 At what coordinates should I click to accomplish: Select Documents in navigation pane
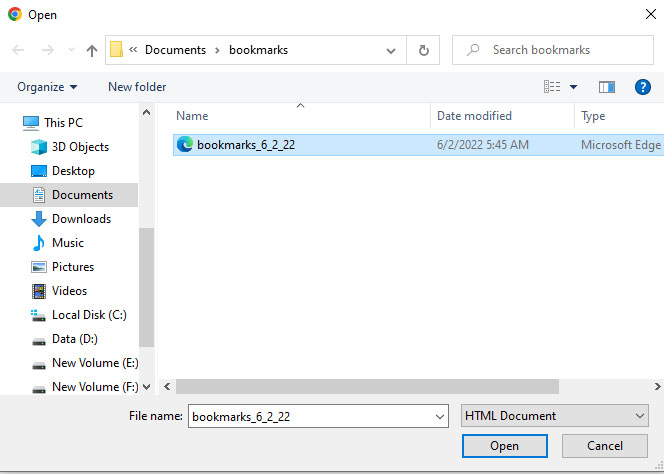(x=69, y=195)
